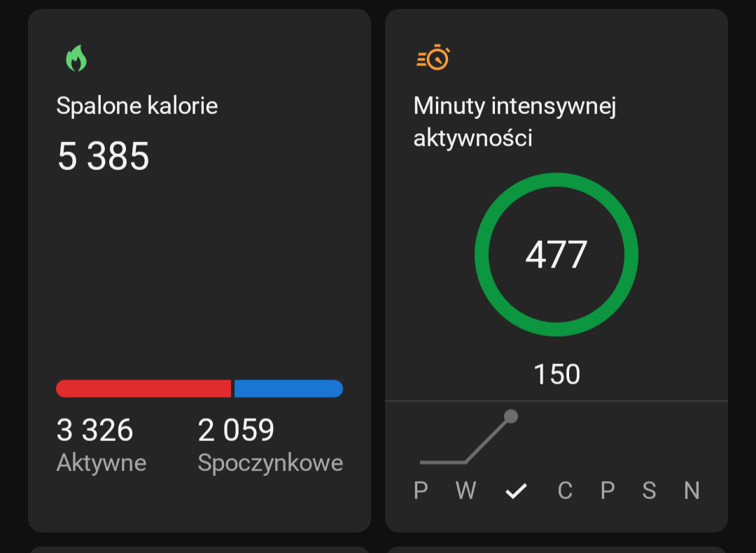Tap the 3 326 Aktywne value
The image size is (756, 553).
click(94, 430)
